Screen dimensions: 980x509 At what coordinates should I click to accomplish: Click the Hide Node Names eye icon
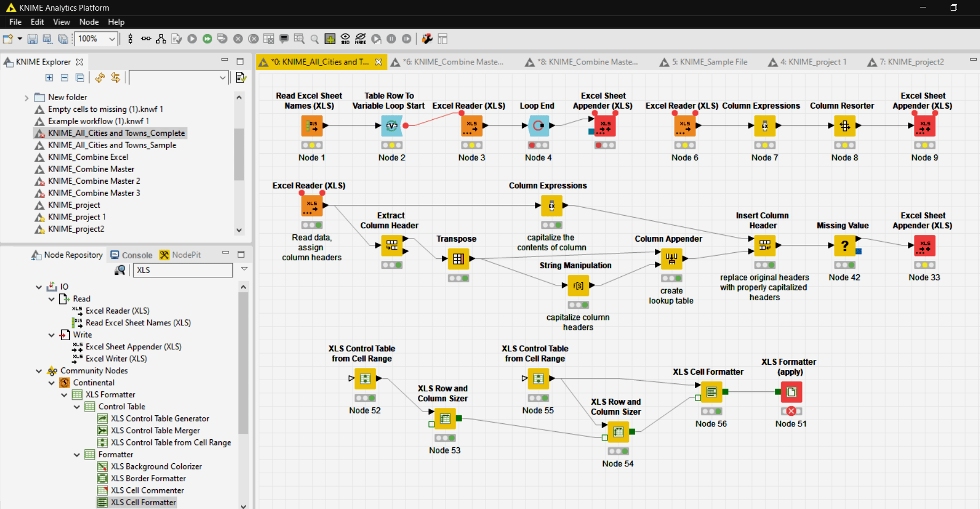[x=360, y=38]
